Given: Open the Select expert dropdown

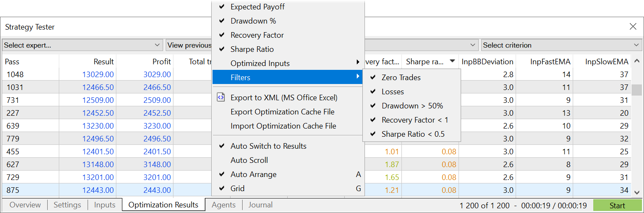Looking at the screenshot, I should click(82, 45).
